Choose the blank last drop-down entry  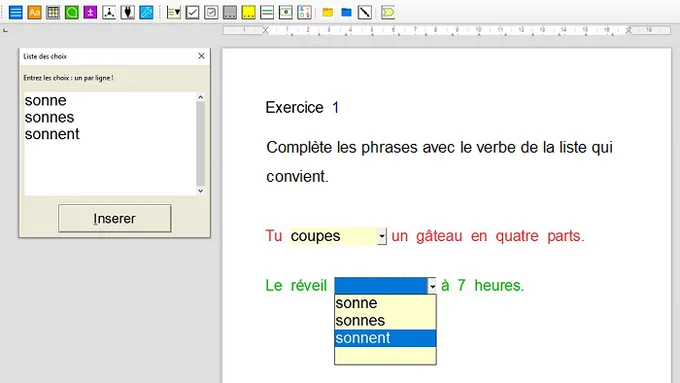pos(385,355)
